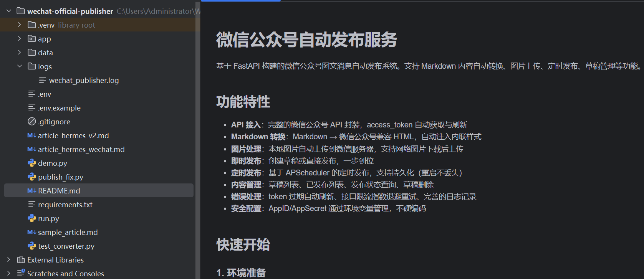Click the 即时发布 bullet label
Viewport: 644px width, 279px height.
246,161
